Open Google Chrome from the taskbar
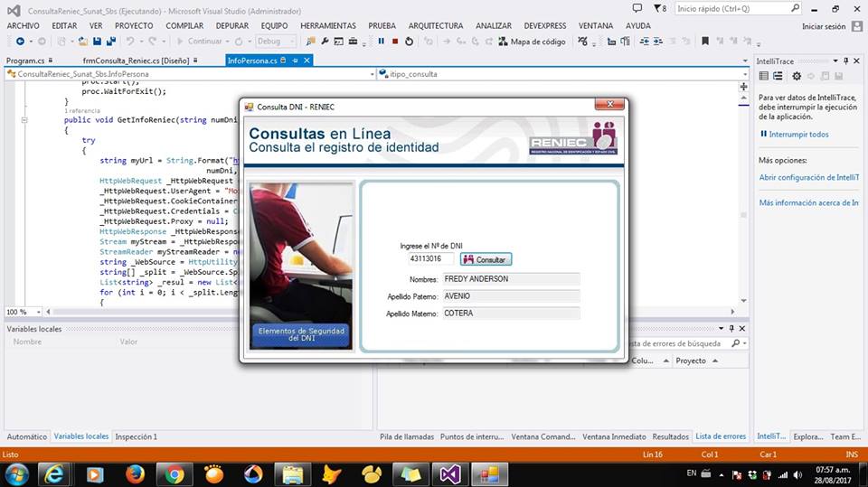The height and width of the screenshot is (487, 868). pos(174,474)
